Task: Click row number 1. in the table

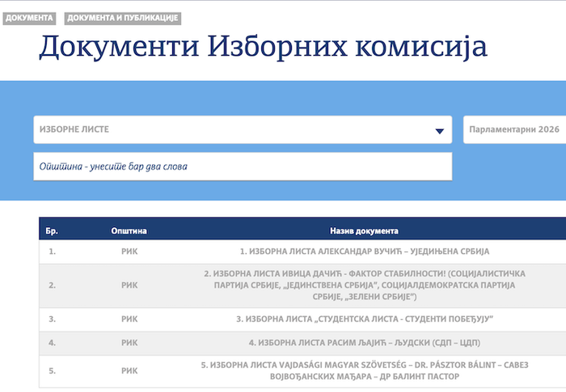Action: [53, 251]
